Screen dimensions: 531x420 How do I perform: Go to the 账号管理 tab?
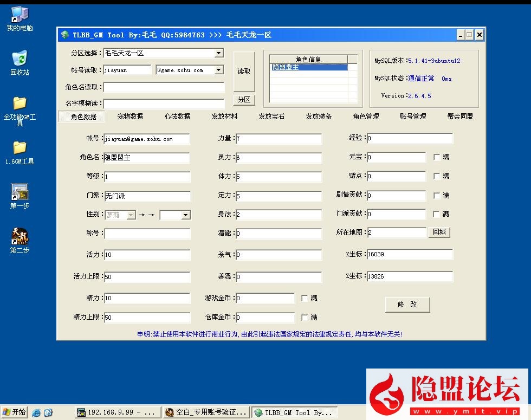[413, 117]
